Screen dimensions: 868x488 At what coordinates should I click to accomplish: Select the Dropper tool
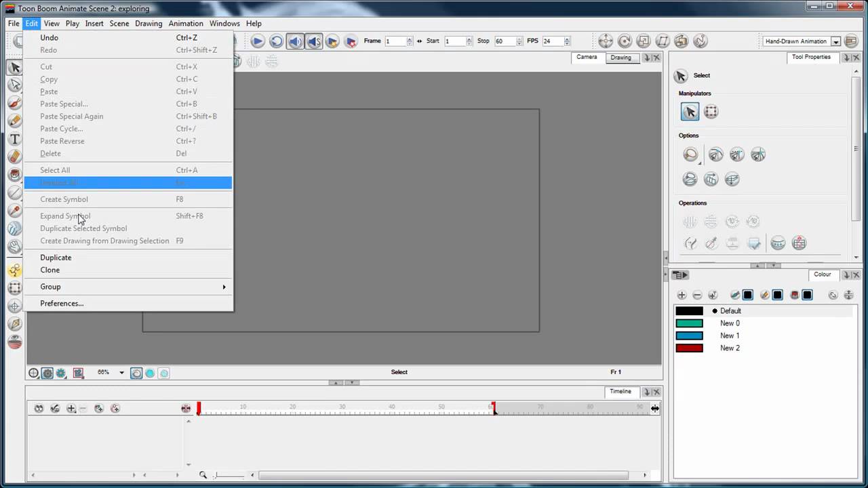(14, 211)
